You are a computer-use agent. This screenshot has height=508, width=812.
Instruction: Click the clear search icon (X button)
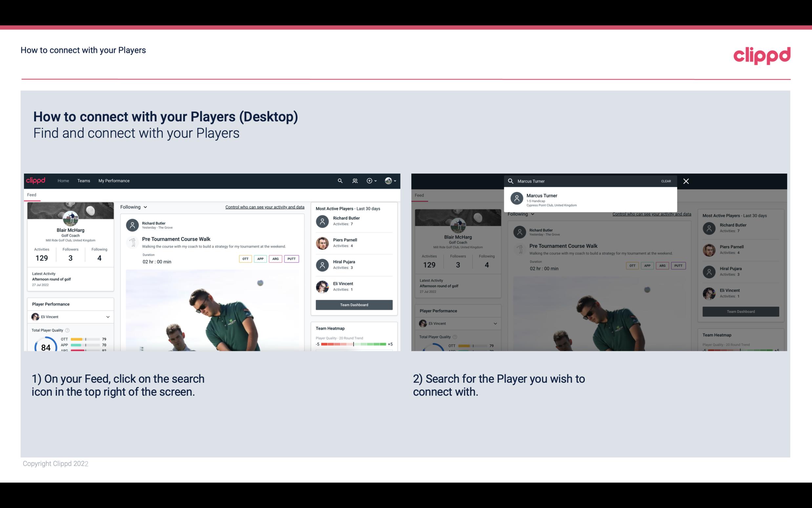(x=686, y=181)
